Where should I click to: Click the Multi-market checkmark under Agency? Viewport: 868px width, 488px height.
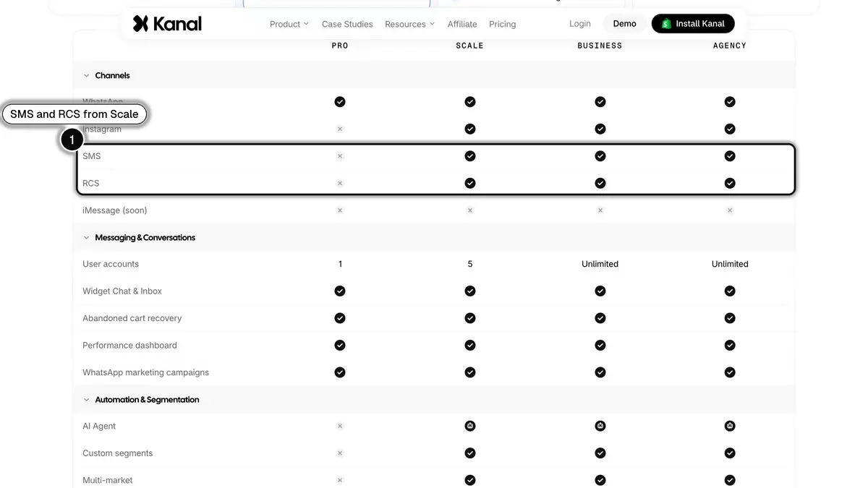coord(730,480)
